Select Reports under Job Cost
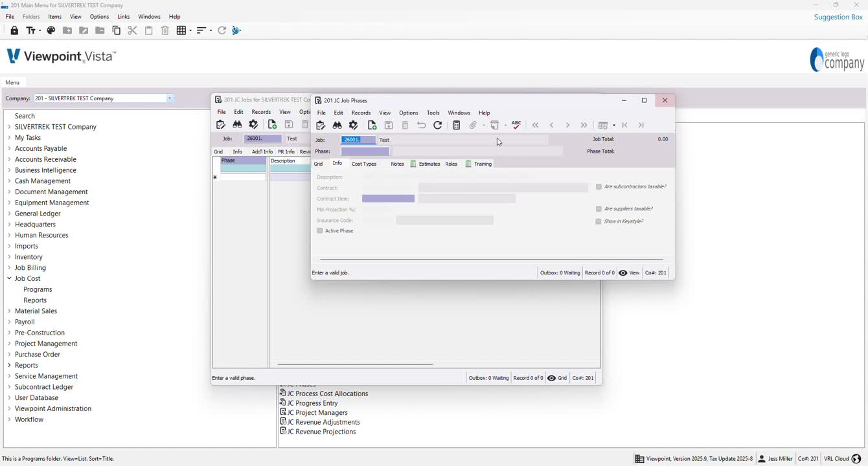Image resolution: width=868 pixels, height=466 pixels. click(x=35, y=300)
